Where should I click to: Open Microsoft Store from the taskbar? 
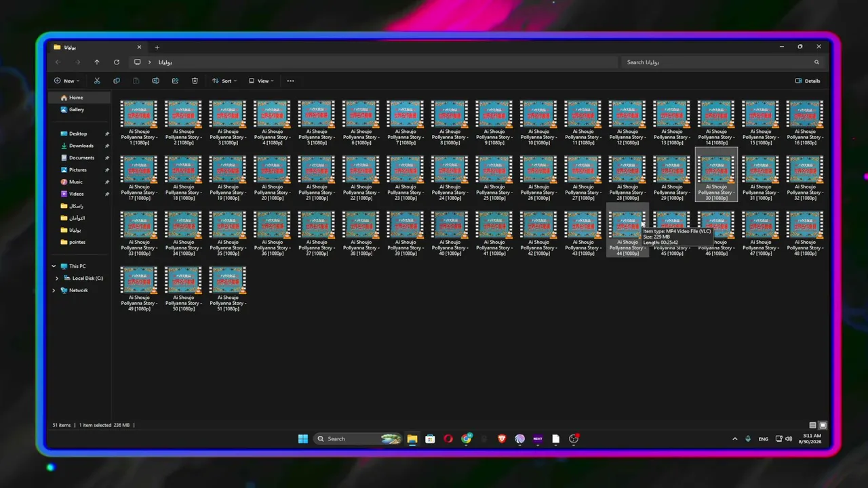click(x=430, y=439)
